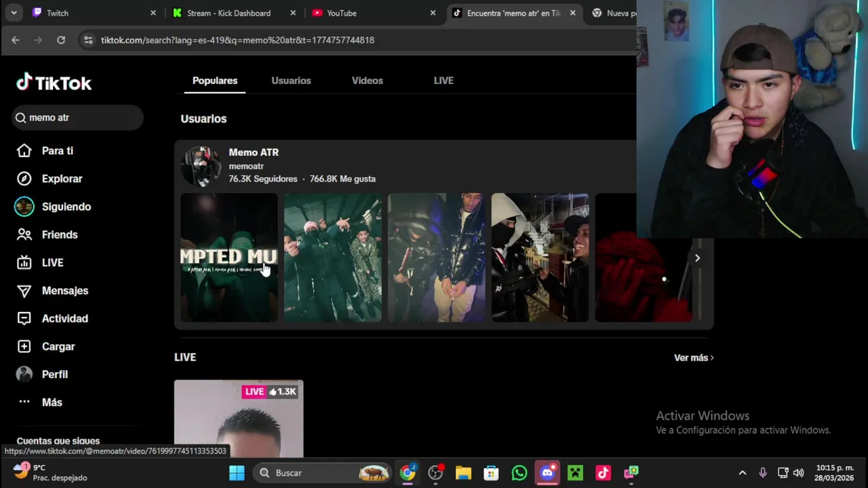
Task: Open Mensajes inbox
Action: click(x=52, y=291)
